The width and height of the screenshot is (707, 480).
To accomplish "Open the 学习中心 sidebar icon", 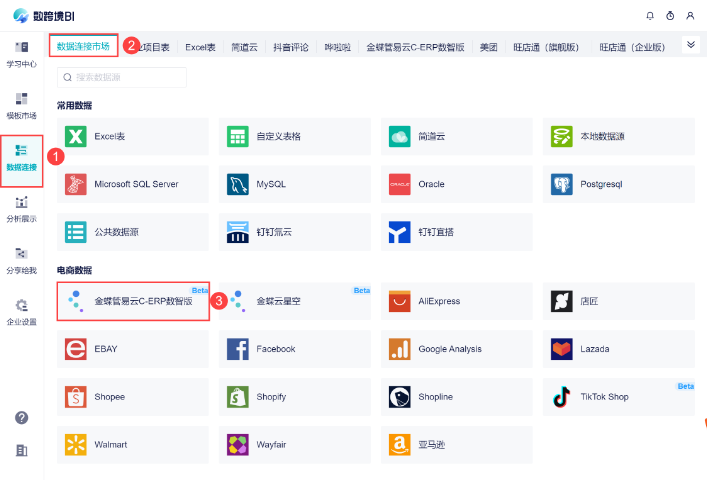I will click(21, 47).
